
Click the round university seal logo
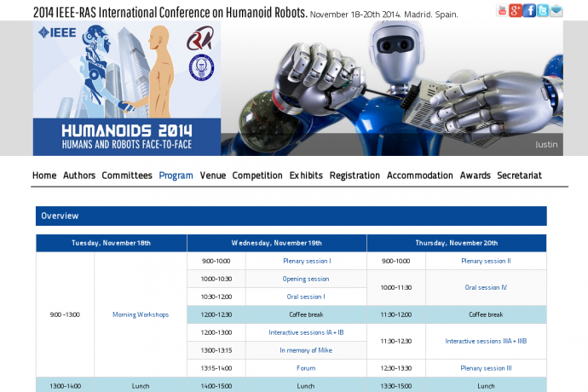[x=201, y=67]
